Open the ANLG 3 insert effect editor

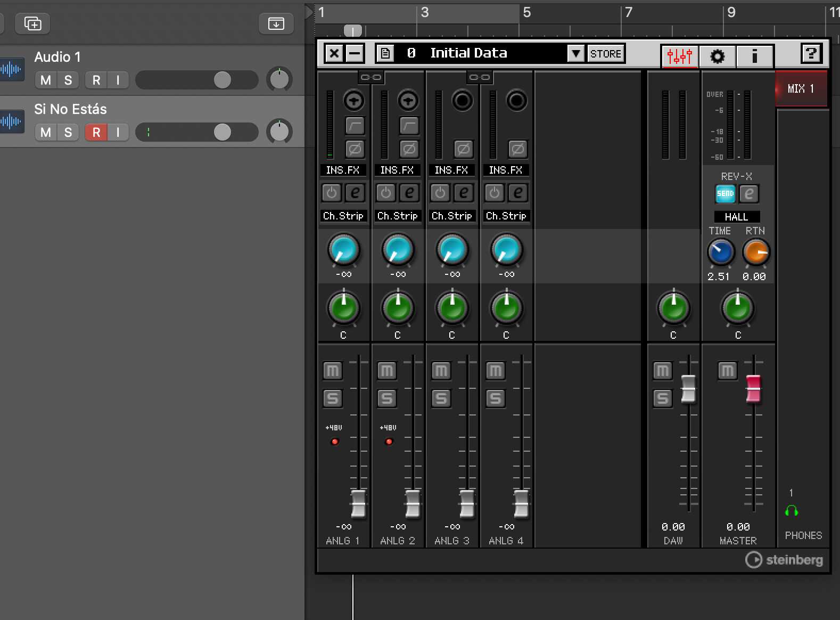(464, 192)
